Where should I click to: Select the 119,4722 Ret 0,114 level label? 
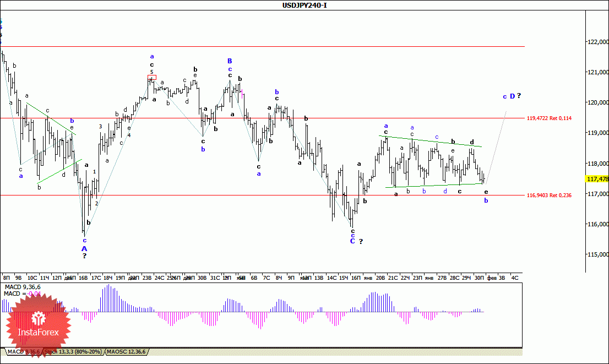tap(549, 118)
